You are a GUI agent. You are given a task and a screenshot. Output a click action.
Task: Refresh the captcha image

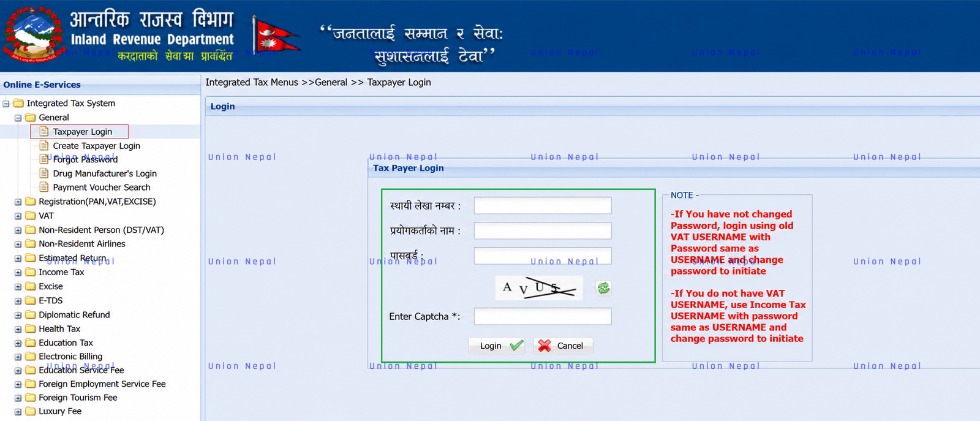point(603,288)
